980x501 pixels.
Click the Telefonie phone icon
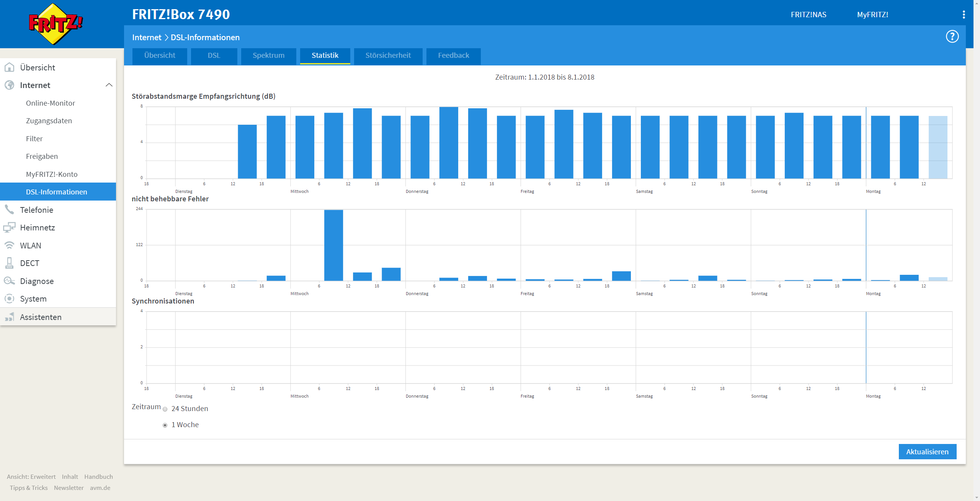9,210
